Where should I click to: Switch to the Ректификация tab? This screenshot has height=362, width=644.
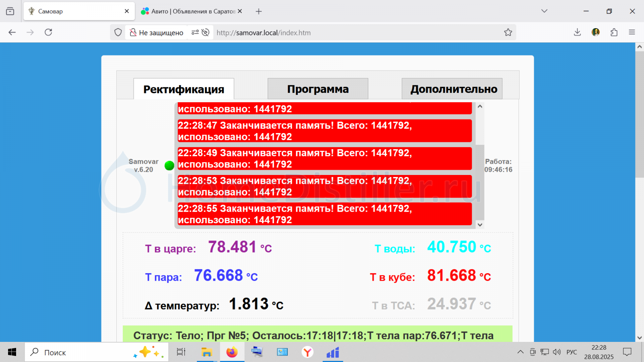(184, 89)
